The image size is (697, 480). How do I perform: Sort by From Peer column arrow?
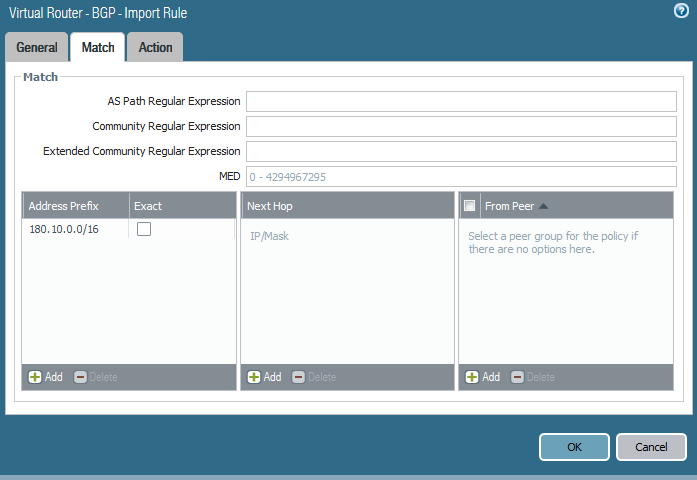coord(543,206)
